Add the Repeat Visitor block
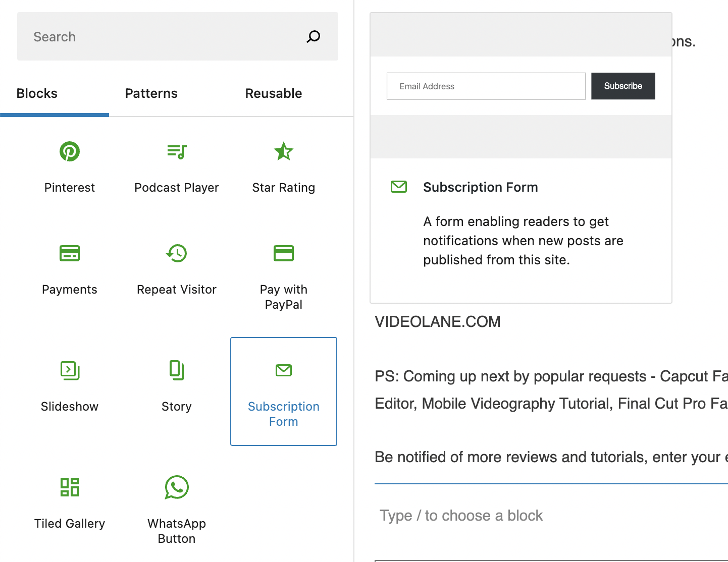Image resolution: width=728 pixels, height=562 pixels. click(177, 267)
